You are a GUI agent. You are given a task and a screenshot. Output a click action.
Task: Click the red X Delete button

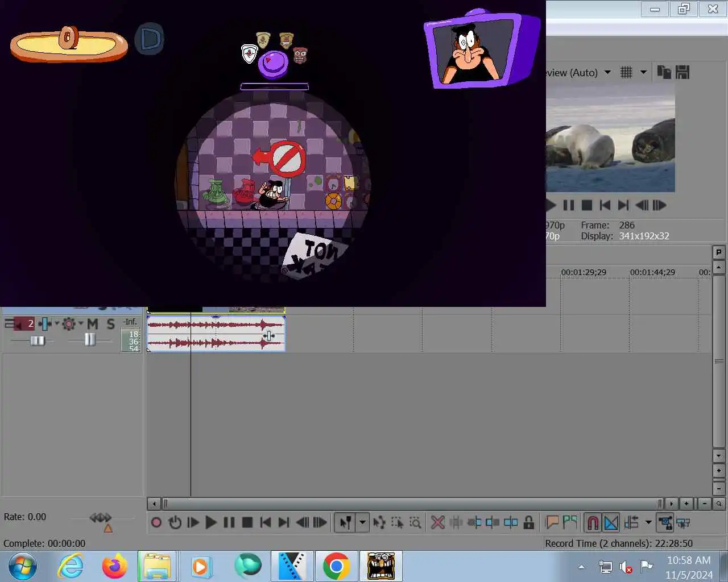(x=438, y=522)
